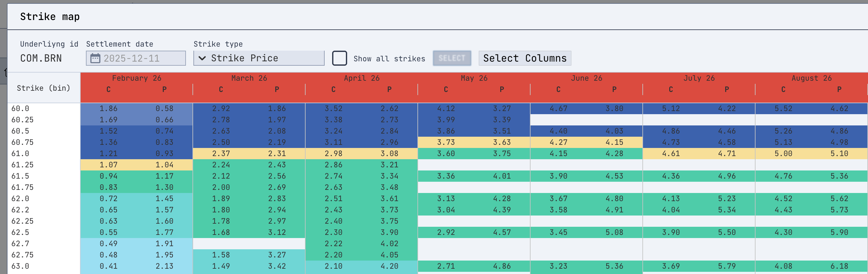Click May 26 call value 3.73

[446, 142]
